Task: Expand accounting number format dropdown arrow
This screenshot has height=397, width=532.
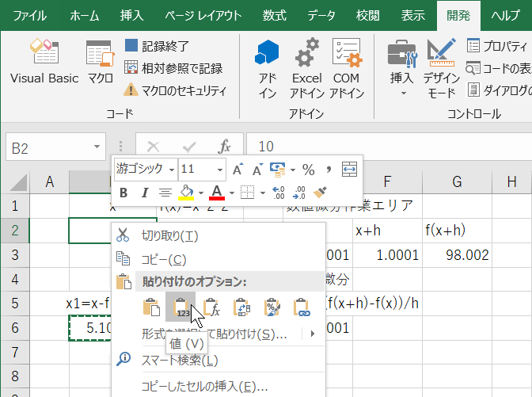Action: 292,169
